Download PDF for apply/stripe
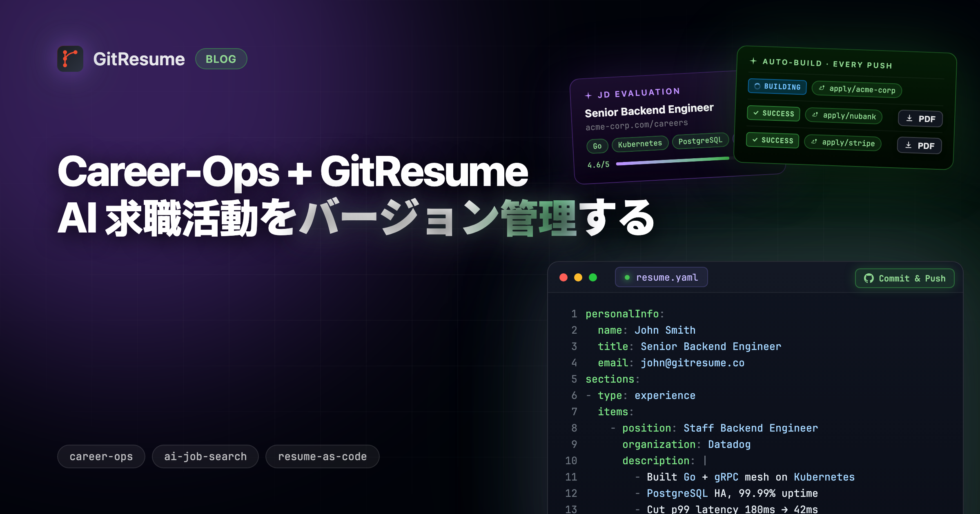 [920, 146]
